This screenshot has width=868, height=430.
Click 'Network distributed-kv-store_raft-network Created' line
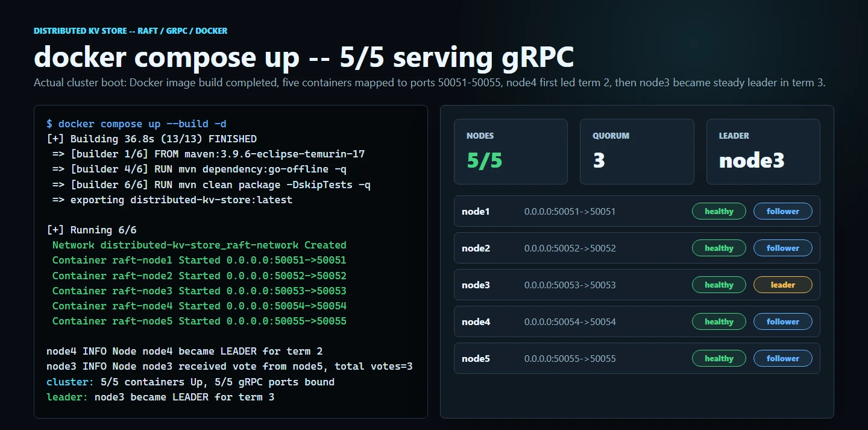pyautogui.click(x=200, y=245)
